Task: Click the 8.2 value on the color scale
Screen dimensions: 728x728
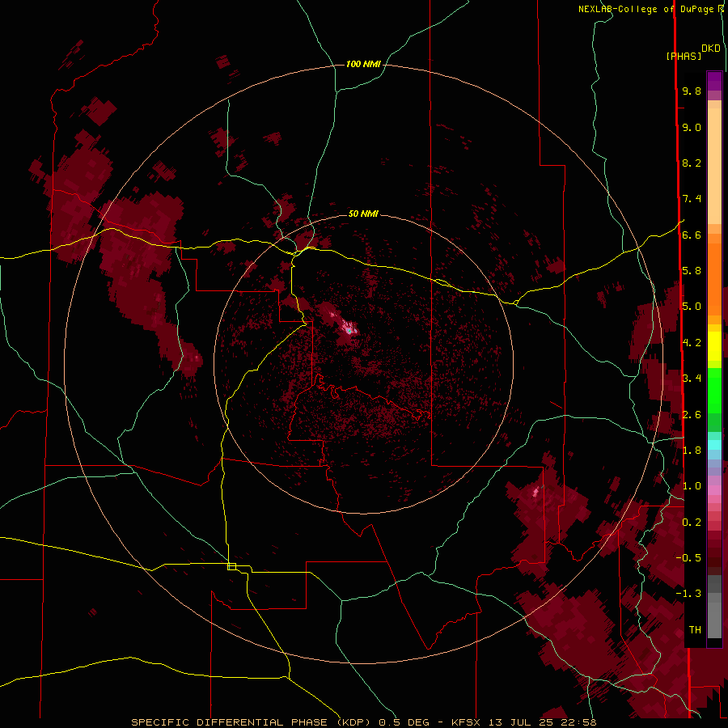Action: pyautogui.click(x=692, y=163)
